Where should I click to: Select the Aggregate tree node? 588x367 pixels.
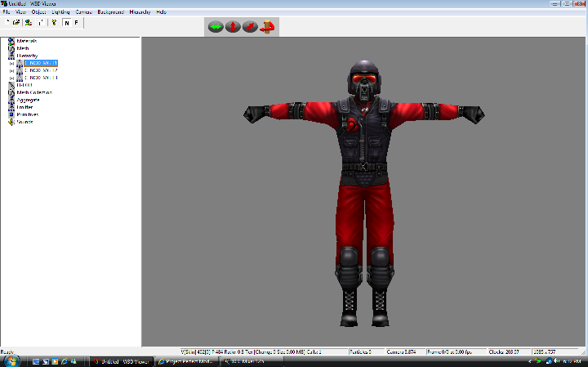click(x=28, y=100)
